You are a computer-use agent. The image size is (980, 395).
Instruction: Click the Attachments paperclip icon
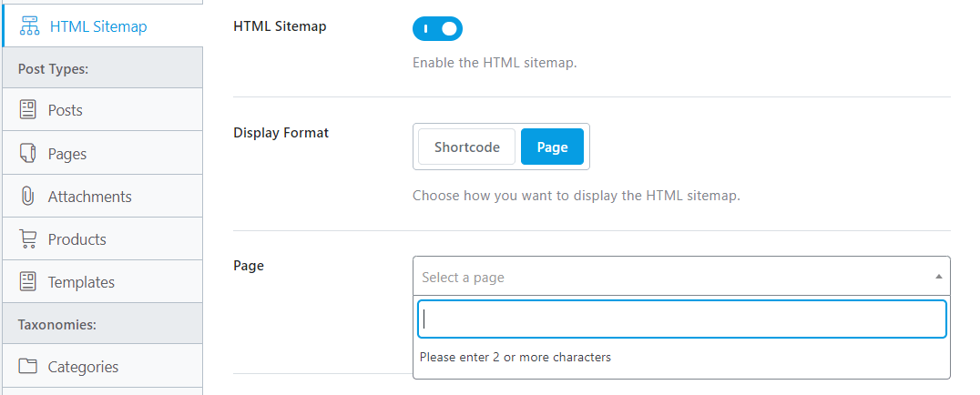pos(27,197)
